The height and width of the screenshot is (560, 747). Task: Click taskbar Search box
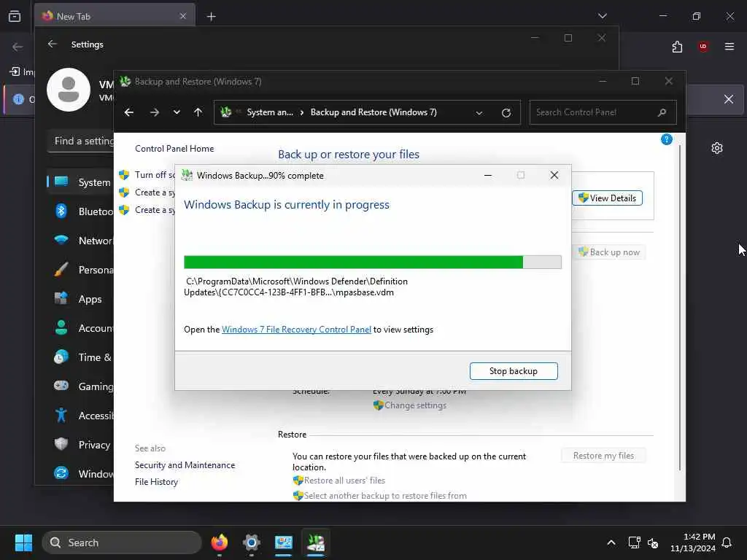click(x=122, y=542)
